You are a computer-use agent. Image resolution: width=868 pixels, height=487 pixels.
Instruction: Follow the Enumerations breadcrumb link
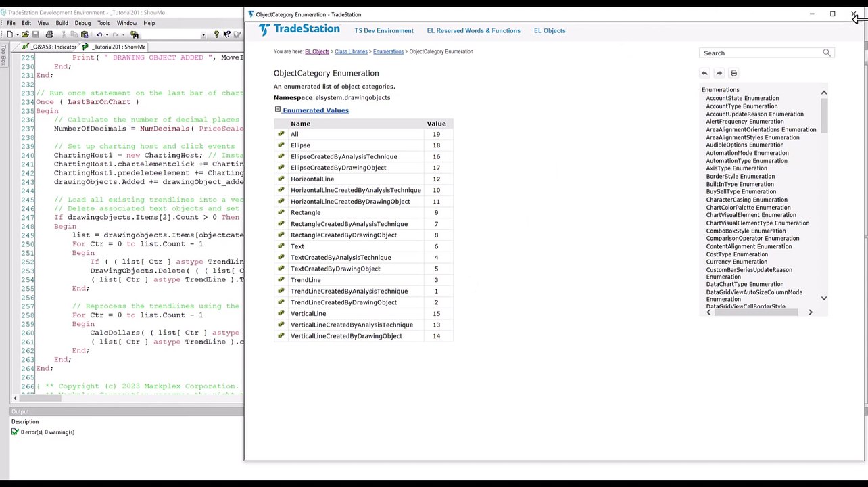[x=388, y=51]
